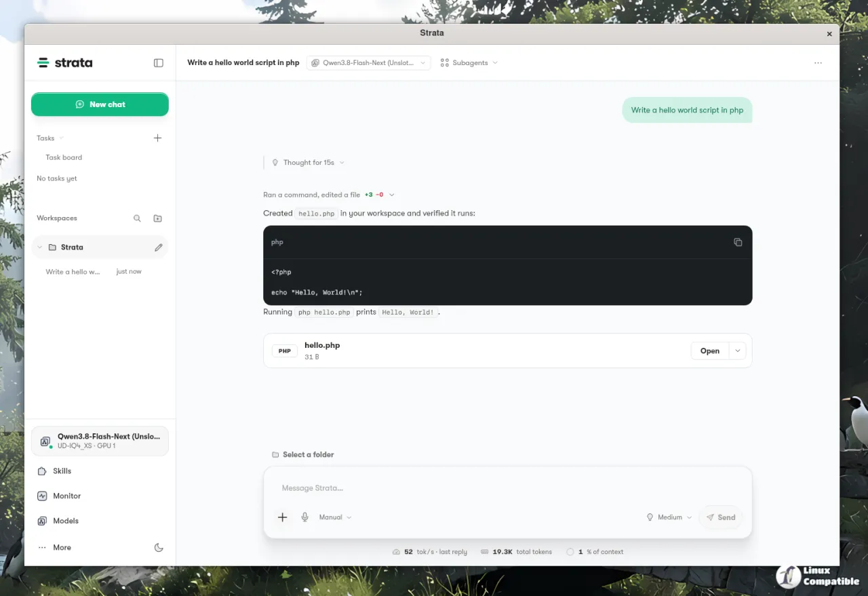868x596 pixels.
Task: Expand the Thought for 15s section
Action: [308, 163]
